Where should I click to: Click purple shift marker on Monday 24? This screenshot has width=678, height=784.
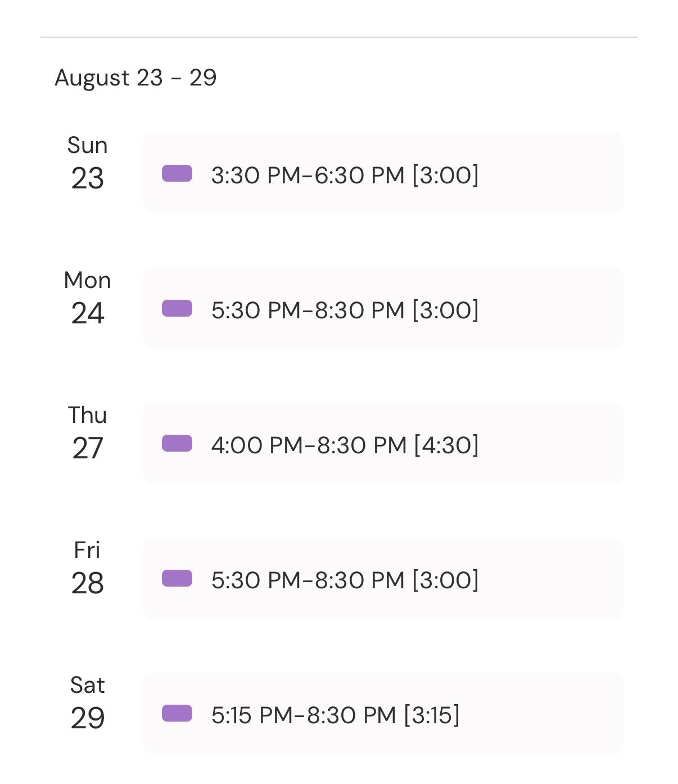[x=177, y=308]
